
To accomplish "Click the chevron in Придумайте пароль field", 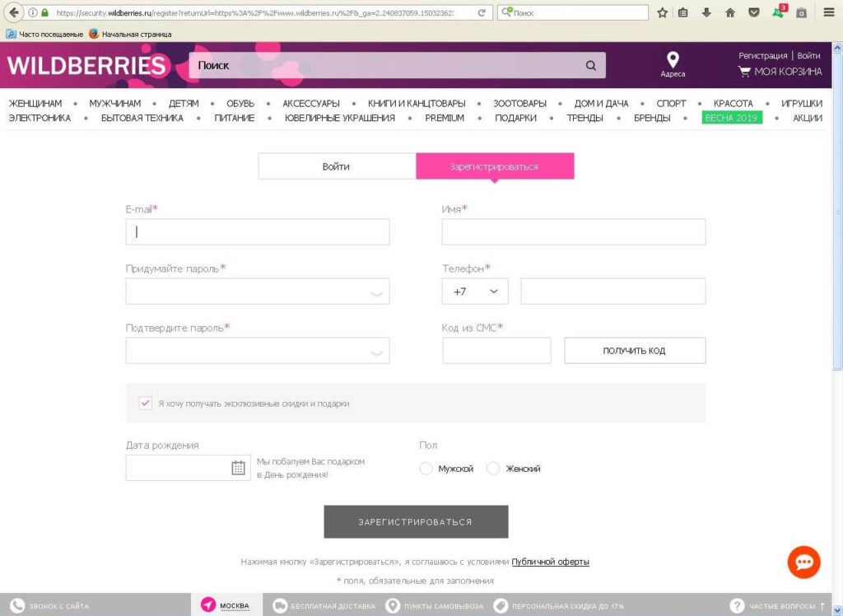I will pyautogui.click(x=376, y=293).
